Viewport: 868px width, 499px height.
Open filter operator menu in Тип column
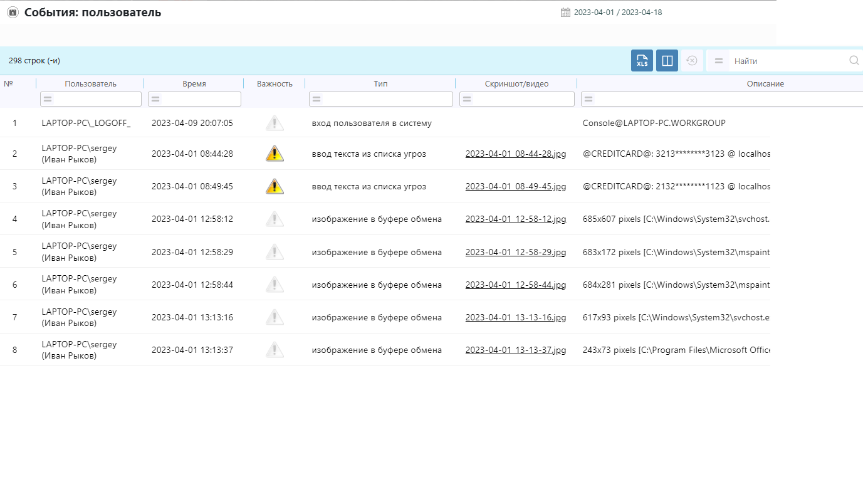pyautogui.click(x=316, y=99)
